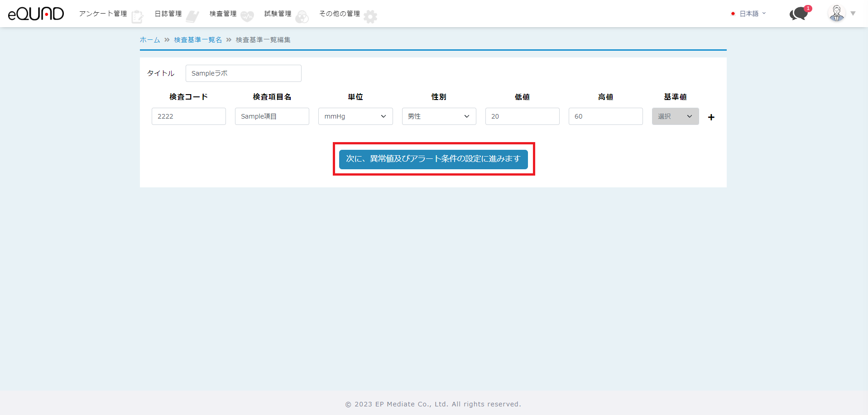The image size is (868, 415).
Task: Open the 性別 dropdown showing 男性
Action: tap(439, 116)
